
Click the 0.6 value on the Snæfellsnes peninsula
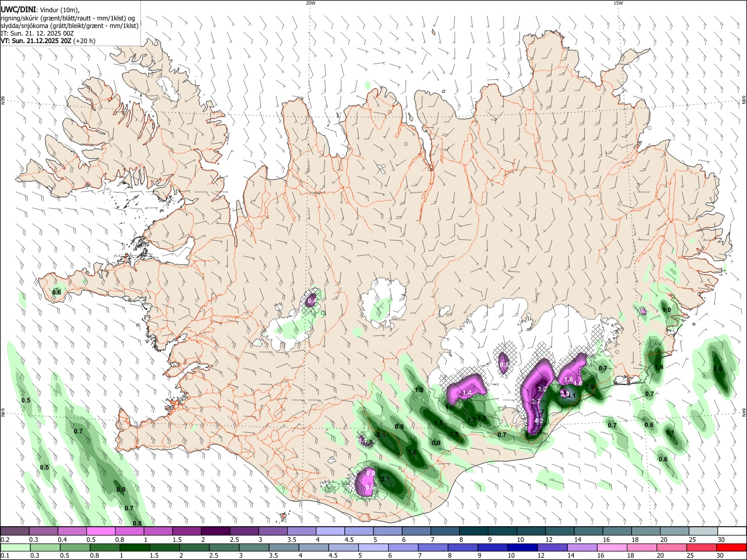tap(57, 292)
